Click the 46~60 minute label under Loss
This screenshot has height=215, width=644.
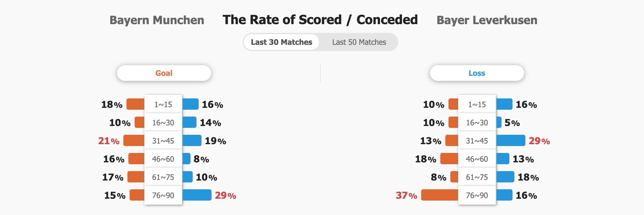click(477, 159)
